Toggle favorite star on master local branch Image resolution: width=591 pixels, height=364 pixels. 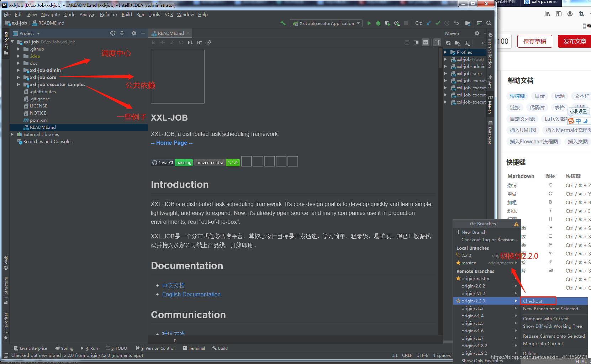point(458,263)
